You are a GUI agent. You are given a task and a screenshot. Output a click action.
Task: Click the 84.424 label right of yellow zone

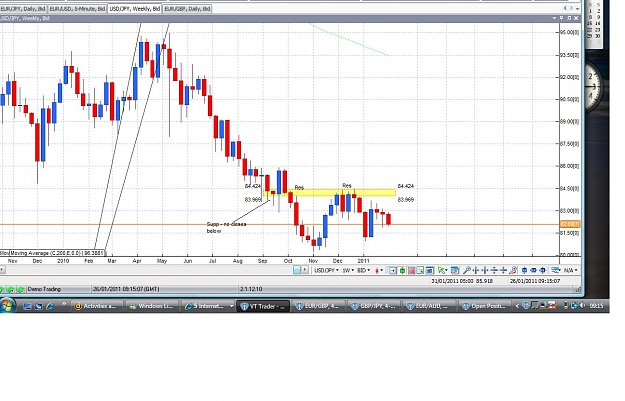pyautogui.click(x=405, y=186)
